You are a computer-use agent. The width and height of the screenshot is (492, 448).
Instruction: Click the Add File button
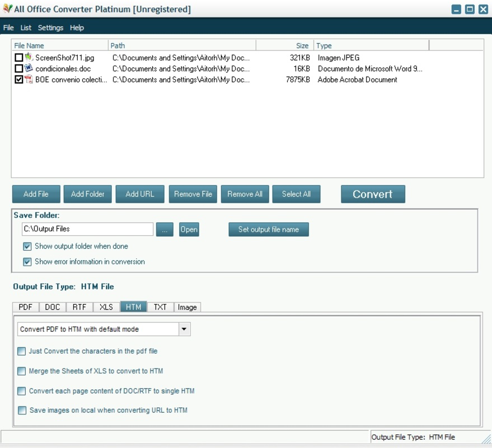tap(36, 194)
